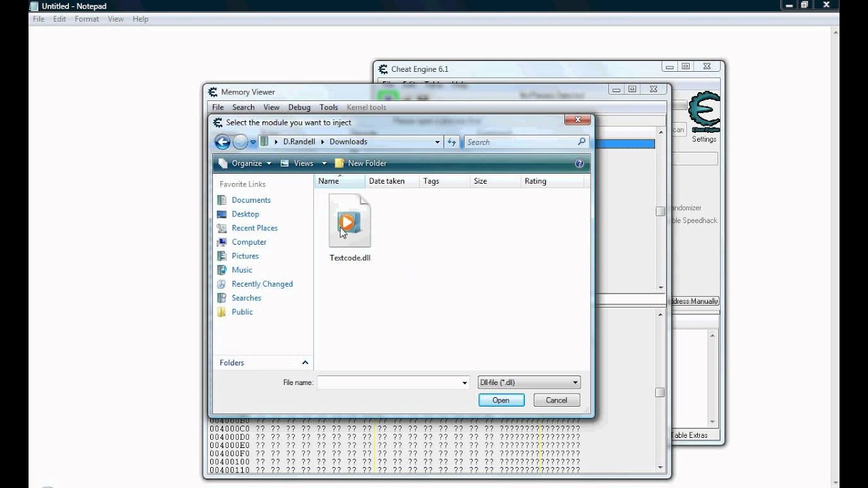Create a New Folder
868x488 pixels.
pyautogui.click(x=361, y=163)
